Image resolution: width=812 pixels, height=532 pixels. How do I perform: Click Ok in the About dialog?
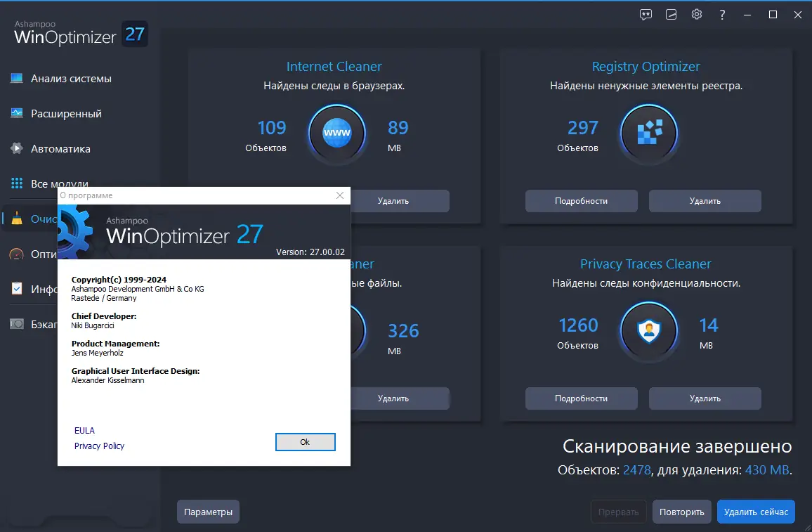[x=306, y=442]
